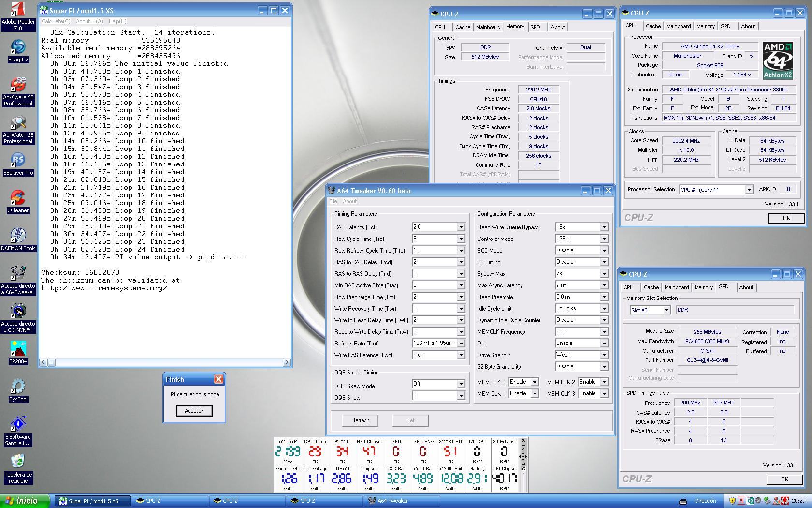Open the Processor Selection combo box

click(x=748, y=190)
